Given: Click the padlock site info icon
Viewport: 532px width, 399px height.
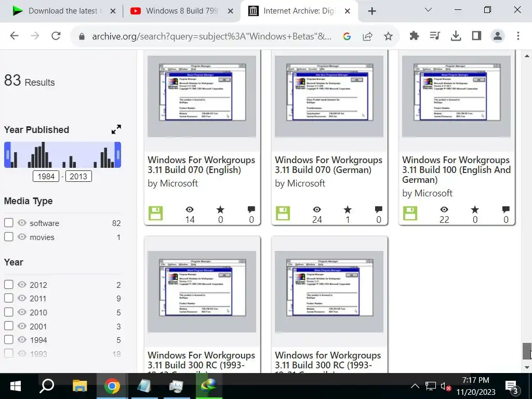Looking at the screenshot, I should pos(82,36).
